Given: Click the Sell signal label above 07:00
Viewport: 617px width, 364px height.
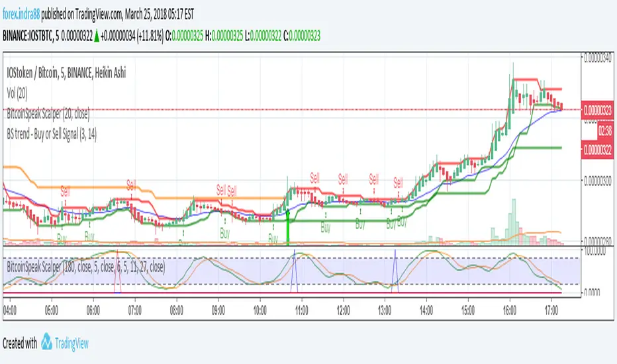Looking at the screenshot, I should pyautogui.click(x=131, y=184).
